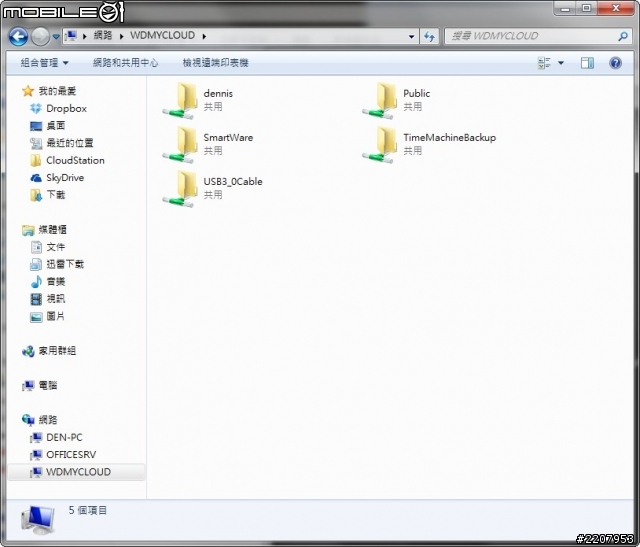640x547 pixels.
Task: Open 桌面 in favorites
Action: (x=56, y=126)
